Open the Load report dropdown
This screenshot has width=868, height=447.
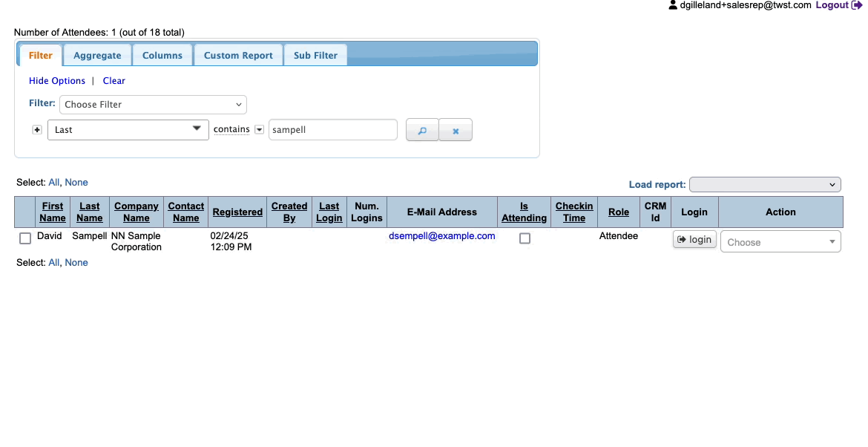[765, 184]
